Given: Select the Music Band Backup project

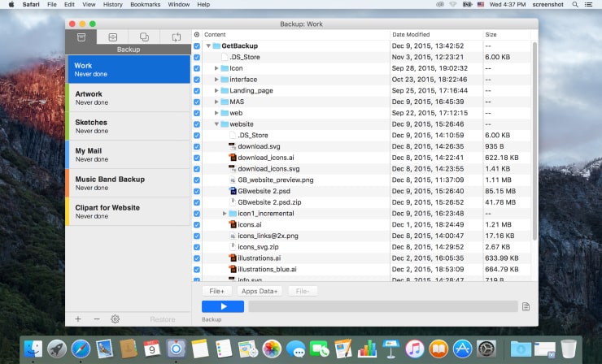Looking at the screenshot, I should coord(128,183).
